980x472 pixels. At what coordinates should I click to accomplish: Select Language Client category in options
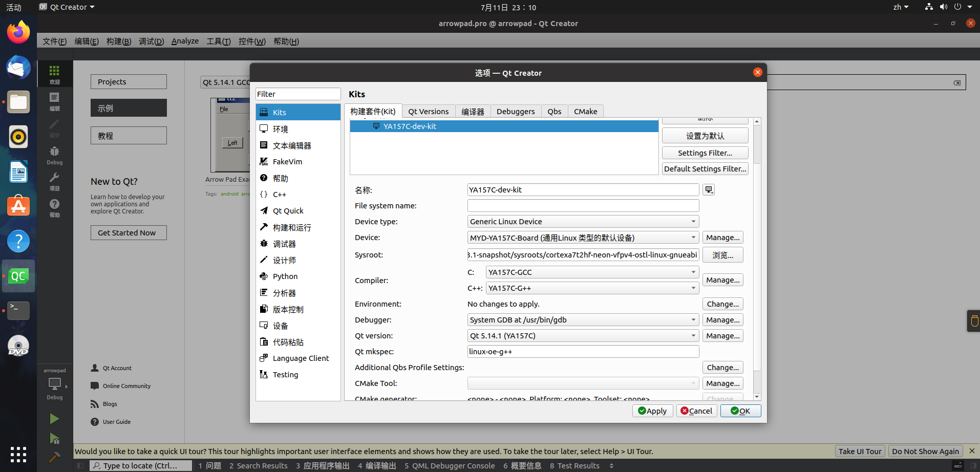click(298, 358)
